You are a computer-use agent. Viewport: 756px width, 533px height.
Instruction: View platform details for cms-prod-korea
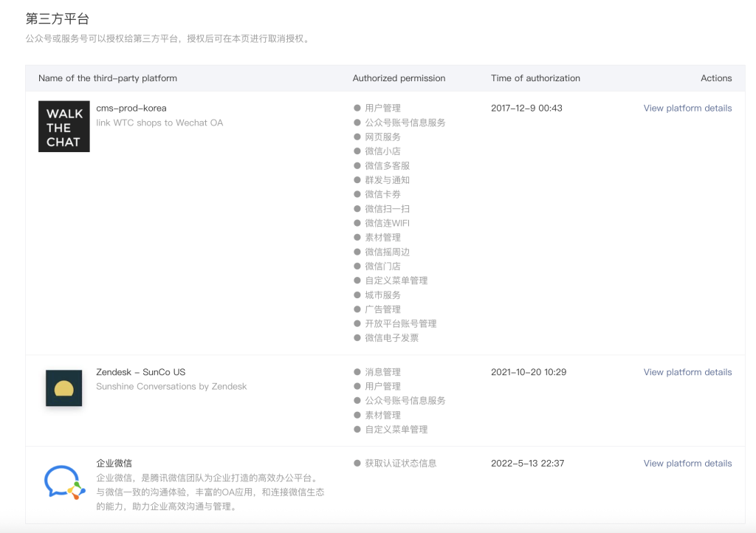[687, 108]
